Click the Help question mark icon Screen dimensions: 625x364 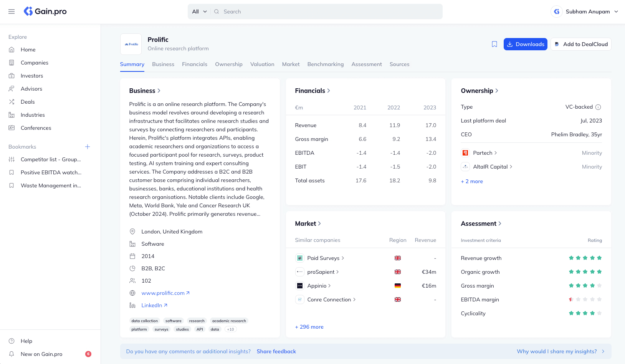click(12, 341)
